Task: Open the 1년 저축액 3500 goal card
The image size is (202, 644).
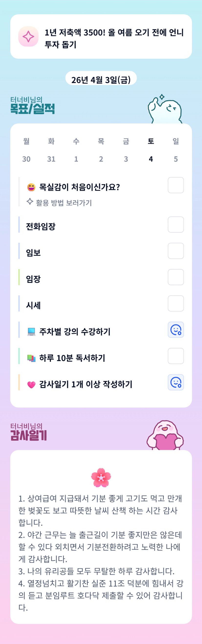Action: (101, 36)
